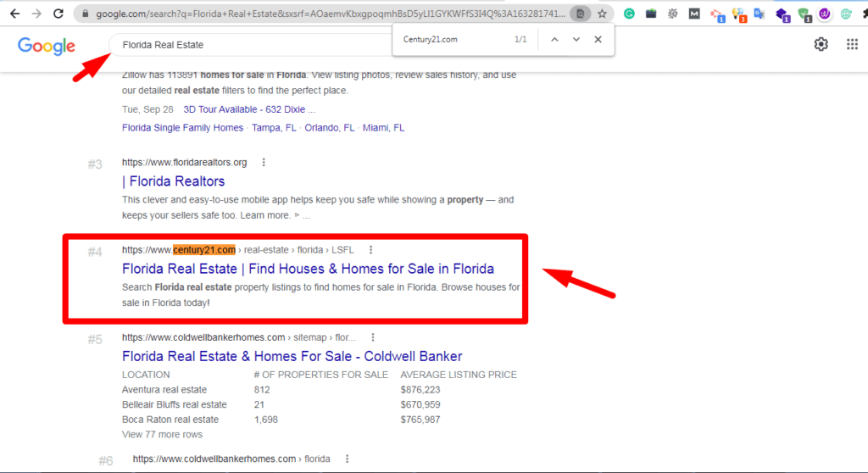868x473 pixels.
Task: Click the $670,959 average price value
Action: [x=420, y=404]
